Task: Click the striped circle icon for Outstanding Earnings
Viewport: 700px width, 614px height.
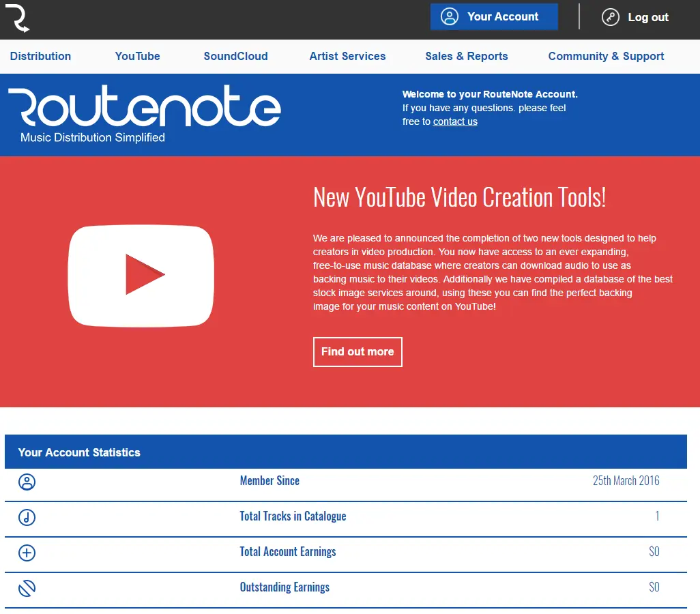Action: click(x=27, y=588)
